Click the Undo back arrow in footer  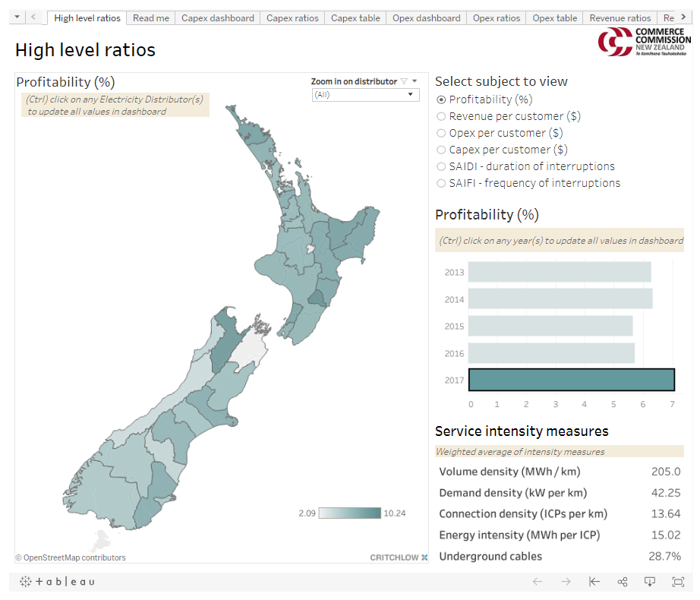[x=538, y=581]
